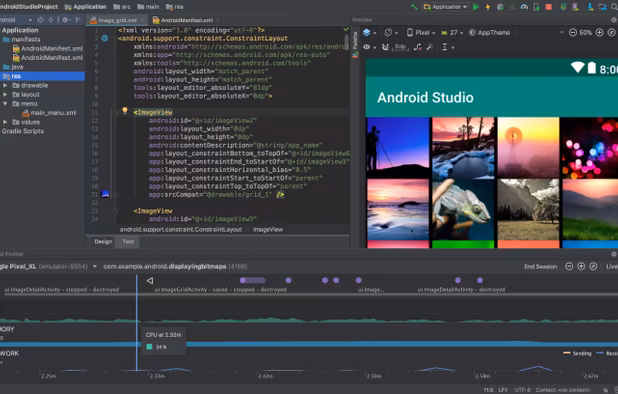Attach debugger to Android process icon
618x394 pixels.
tap(536, 7)
